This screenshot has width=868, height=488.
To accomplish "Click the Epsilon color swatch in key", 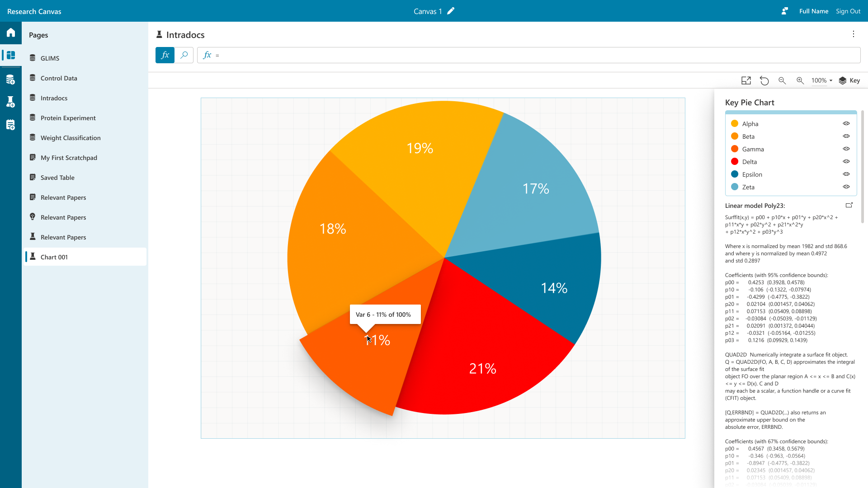I will point(735,174).
